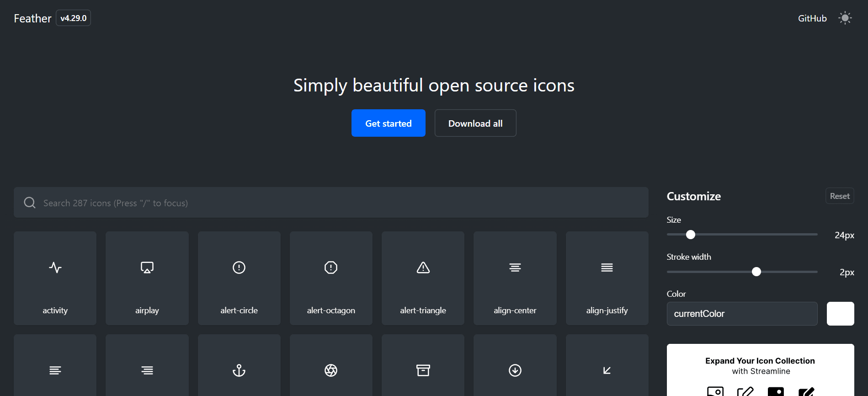Select the airplay icon card
Screen dimensions: 868x396
[x=147, y=278]
